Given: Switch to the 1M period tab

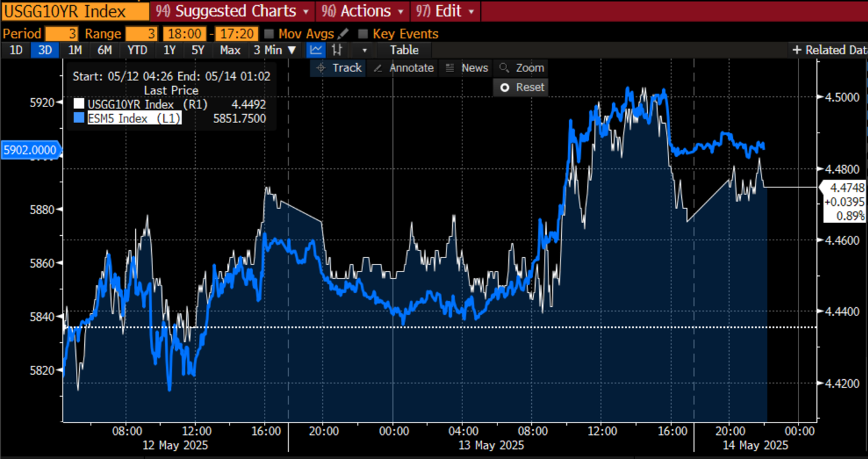Looking at the screenshot, I should [x=75, y=50].
